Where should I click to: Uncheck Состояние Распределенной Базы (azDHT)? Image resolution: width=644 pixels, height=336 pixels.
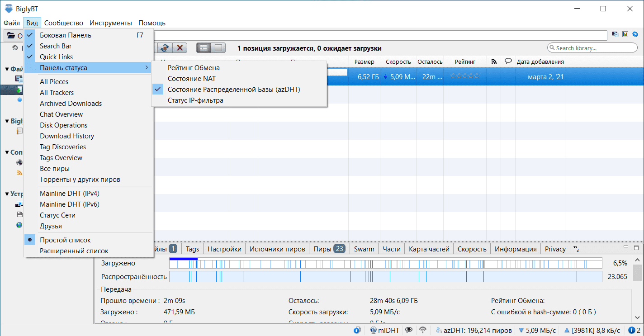pyautogui.click(x=239, y=89)
